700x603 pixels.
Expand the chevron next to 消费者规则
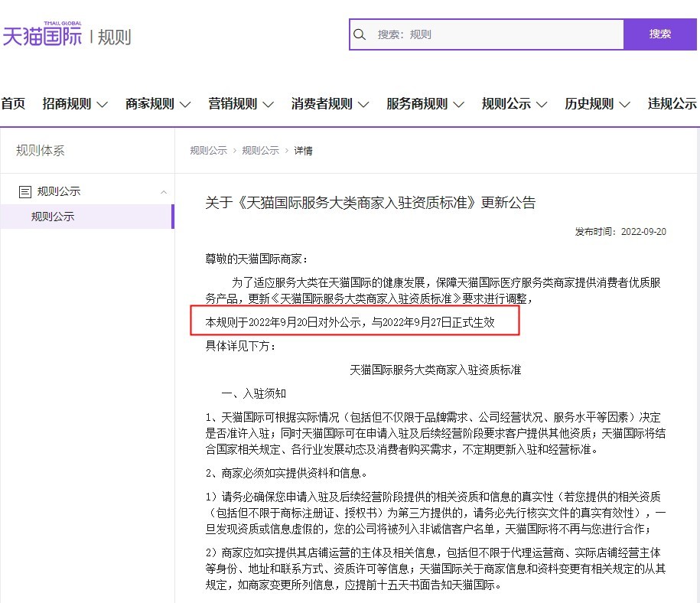coord(363,105)
